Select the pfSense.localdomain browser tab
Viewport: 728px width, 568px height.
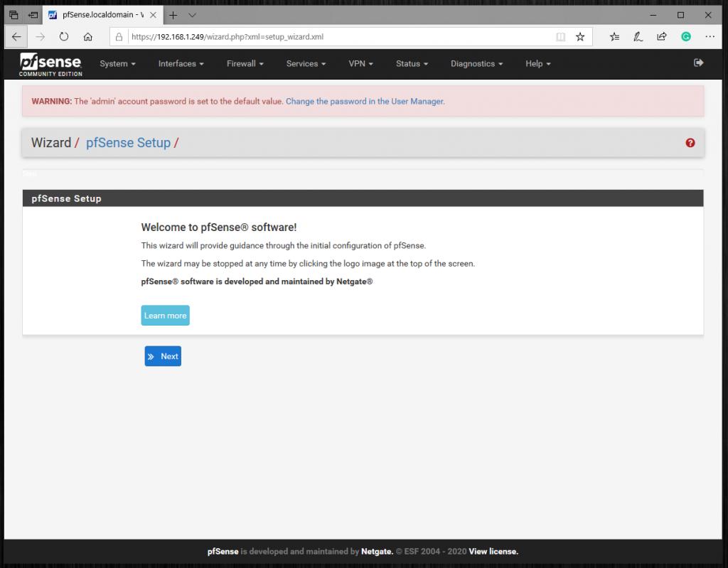[x=102, y=15]
